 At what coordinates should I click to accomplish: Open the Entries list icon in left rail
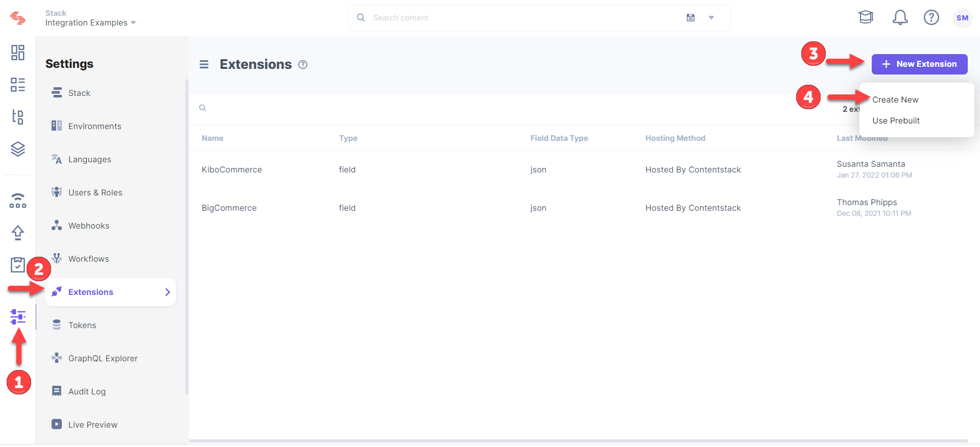click(18, 85)
